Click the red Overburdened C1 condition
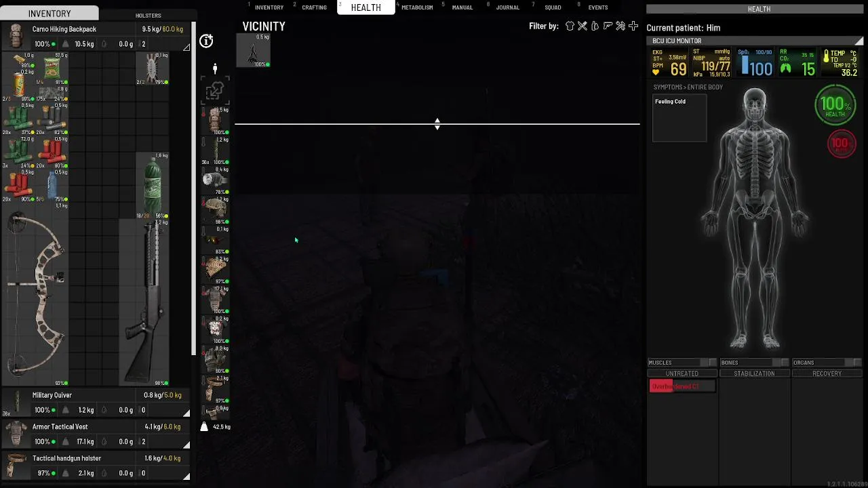This screenshot has width=868, height=488. click(682, 386)
